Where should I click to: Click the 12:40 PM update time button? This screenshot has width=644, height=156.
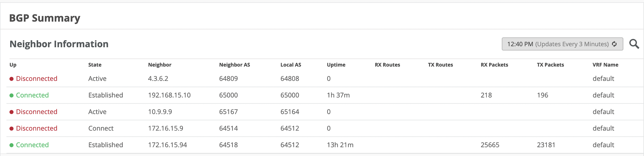[x=562, y=44]
